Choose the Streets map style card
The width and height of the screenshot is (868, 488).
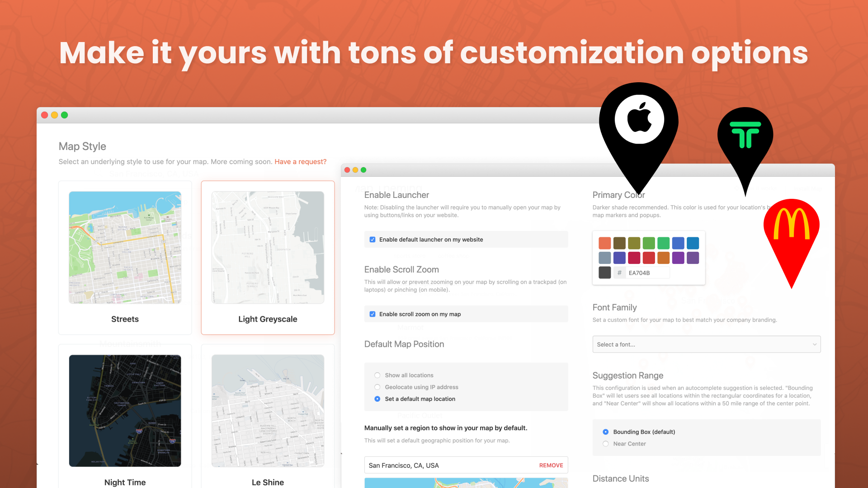pos(125,258)
